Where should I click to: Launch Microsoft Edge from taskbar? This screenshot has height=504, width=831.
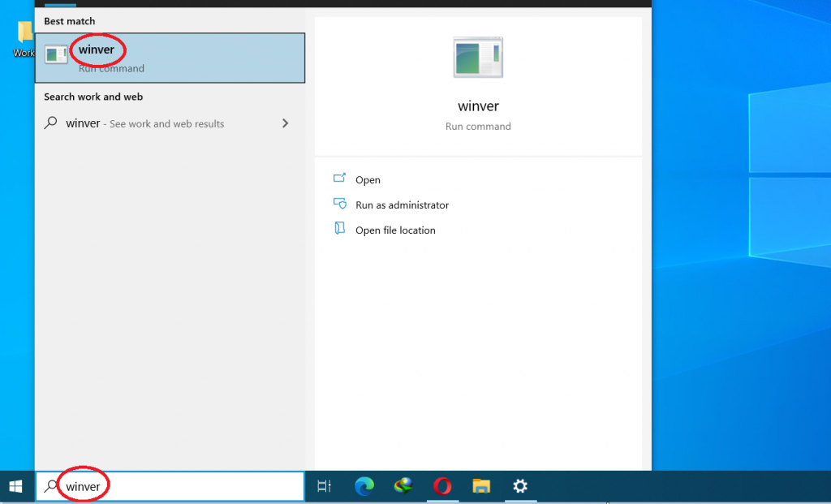(364, 486)
